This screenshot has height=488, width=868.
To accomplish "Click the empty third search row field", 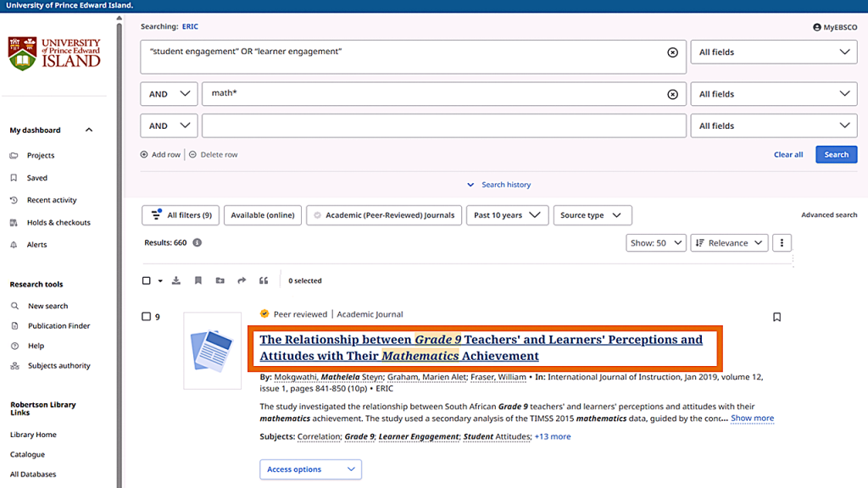I will click(443, 125).
